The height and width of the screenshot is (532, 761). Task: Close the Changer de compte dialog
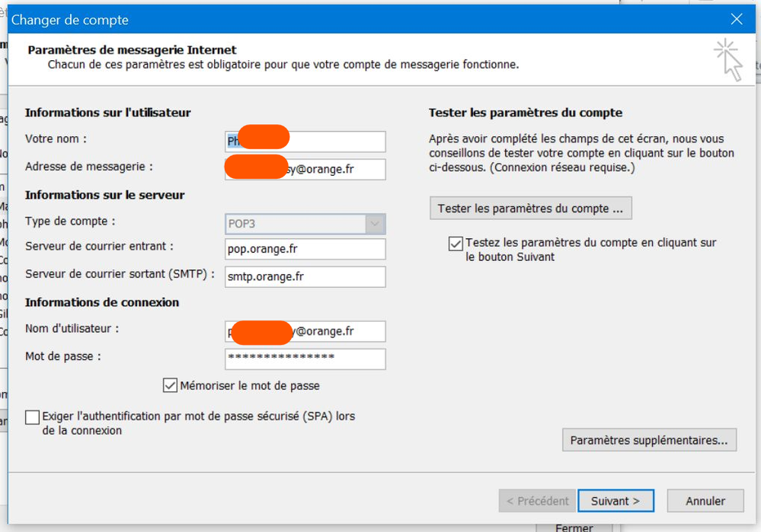tap(736, 20)
